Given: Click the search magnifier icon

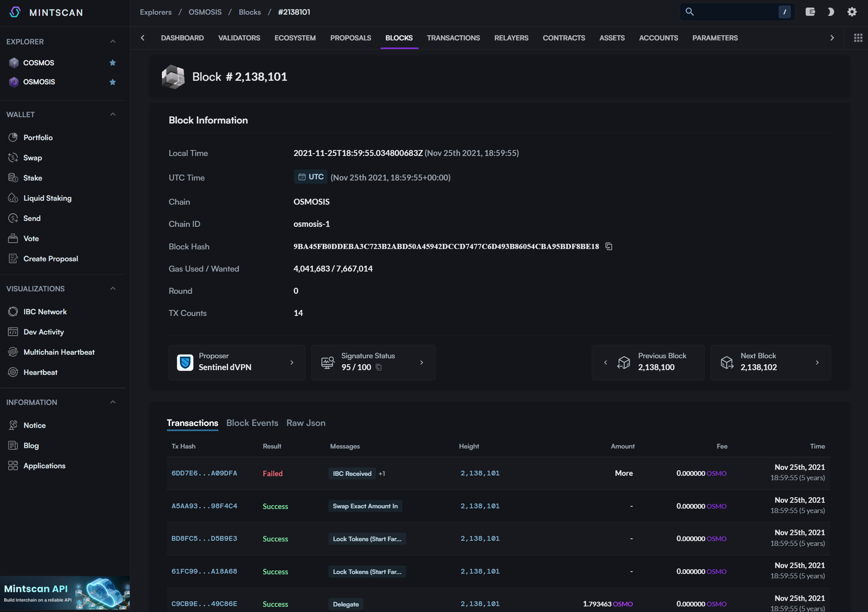Looking at the screenshot, I should click(x=690, y=12).
